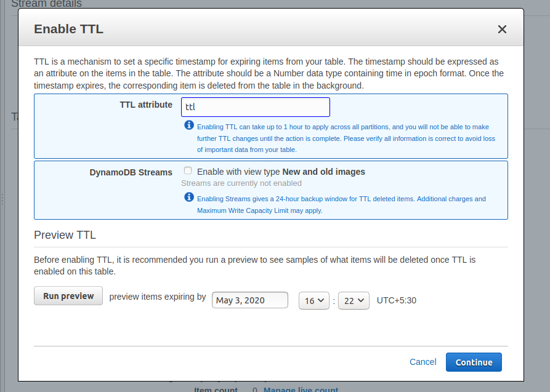Click the Preview TTL section heading
Screen dimensions: 550x392
point(65,235)
